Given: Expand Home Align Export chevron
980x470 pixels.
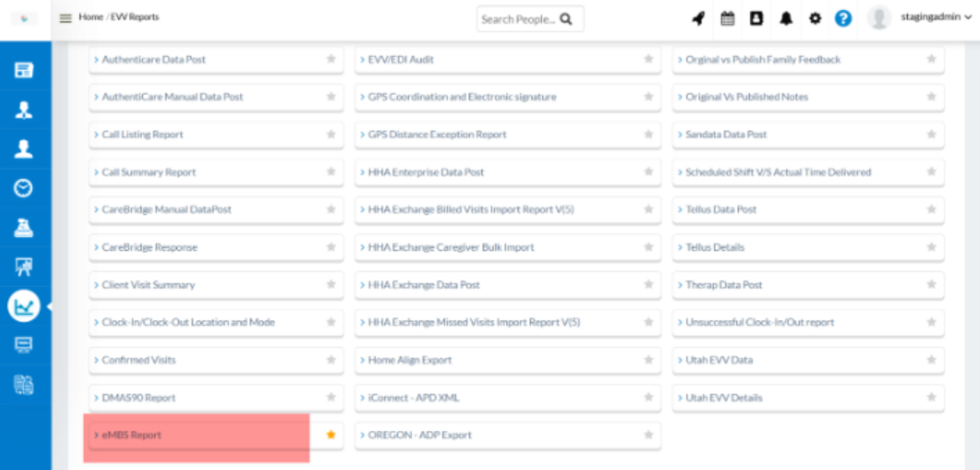Looking at the screenshot, I should pyautogui.click(x=362, y=360).
